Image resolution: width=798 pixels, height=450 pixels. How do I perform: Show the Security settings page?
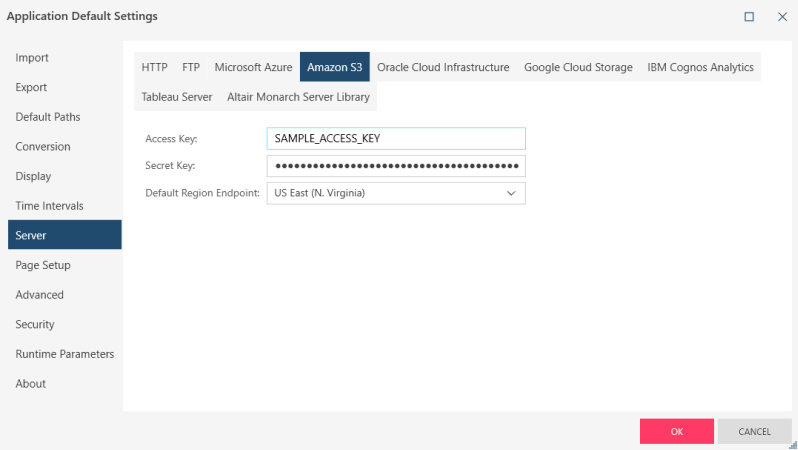tap(35, 324)
